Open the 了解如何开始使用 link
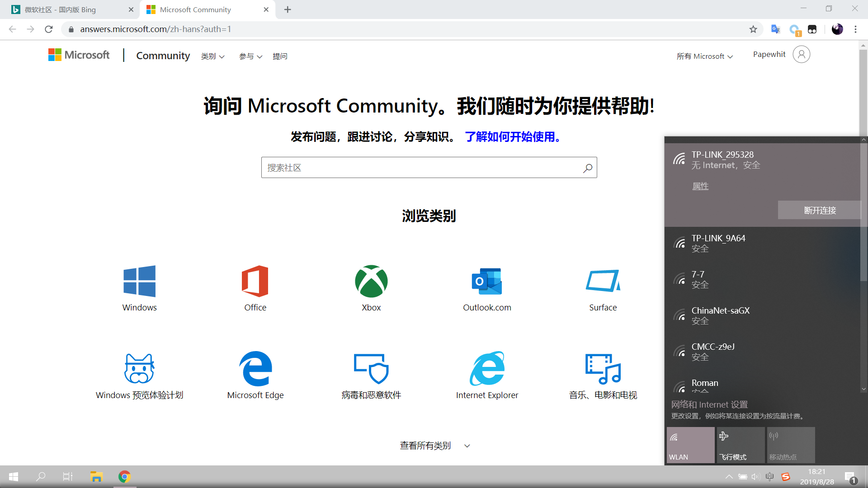Image resolution: width=868 pixels, height=488 pixels. point(513,136)
